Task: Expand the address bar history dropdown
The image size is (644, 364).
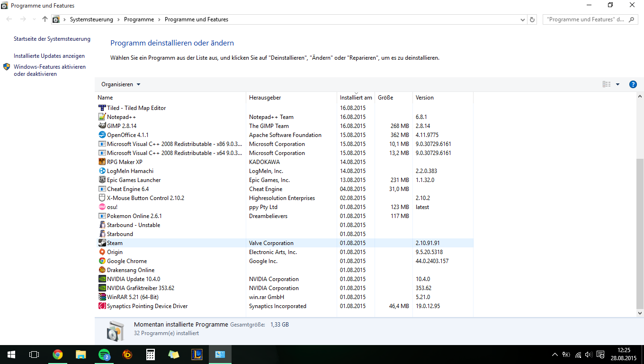Action: pos(523,19)
